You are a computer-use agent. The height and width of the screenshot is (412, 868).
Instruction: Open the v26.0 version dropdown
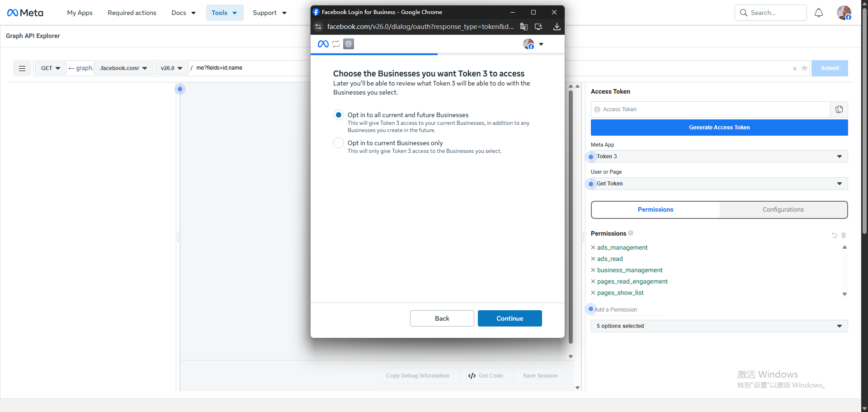171,68
